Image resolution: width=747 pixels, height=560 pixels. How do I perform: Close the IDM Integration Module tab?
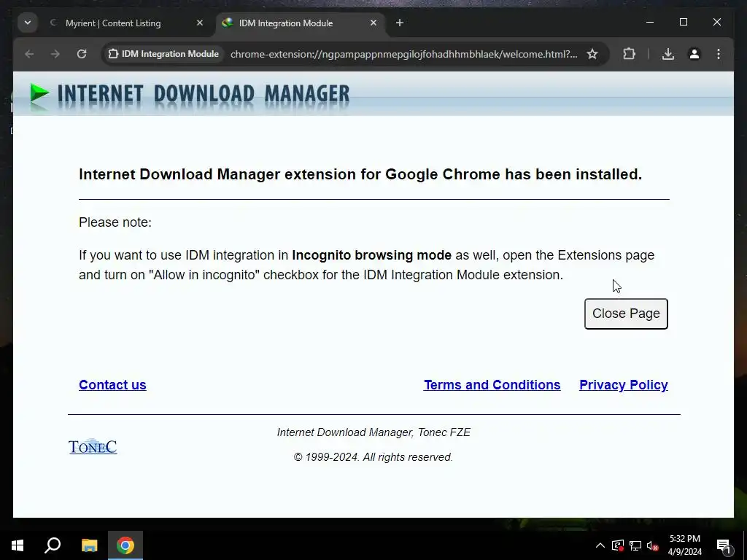point(373,23)
